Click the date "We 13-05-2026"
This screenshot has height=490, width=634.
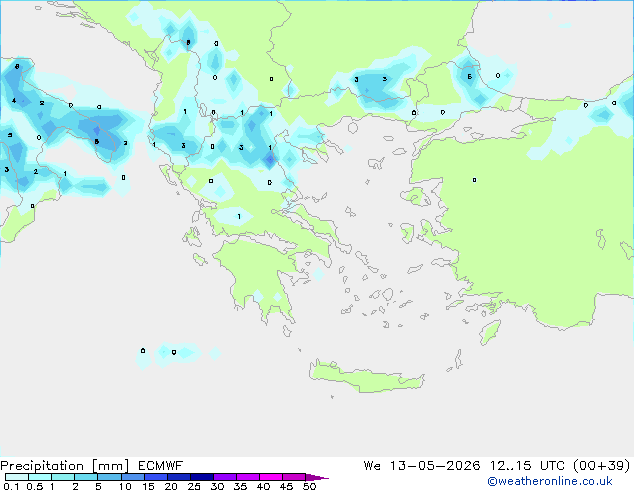point(422,466)
